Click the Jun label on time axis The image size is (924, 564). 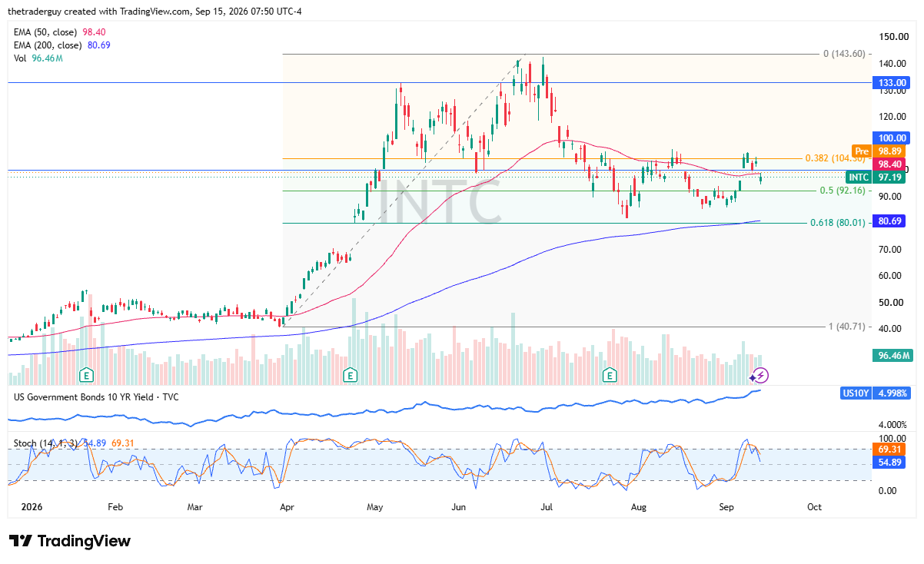tap(458, 507)
